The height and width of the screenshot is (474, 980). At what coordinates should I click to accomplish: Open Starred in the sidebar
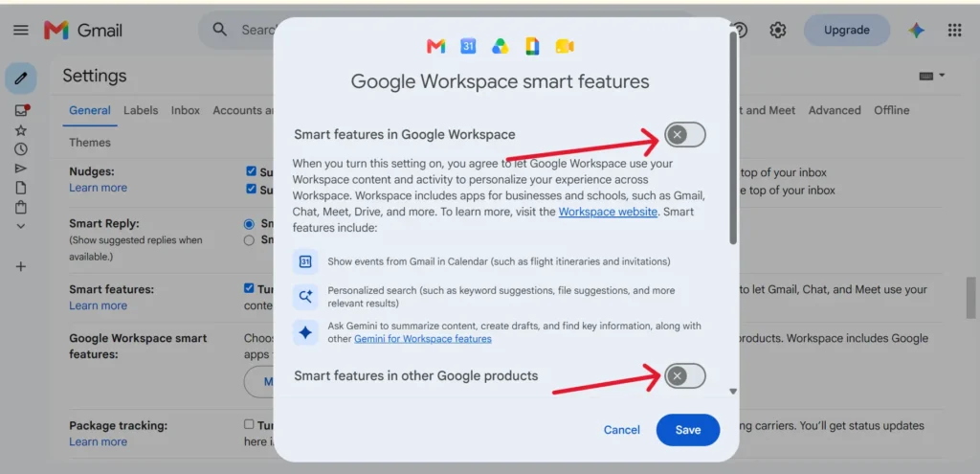[21, 130]
